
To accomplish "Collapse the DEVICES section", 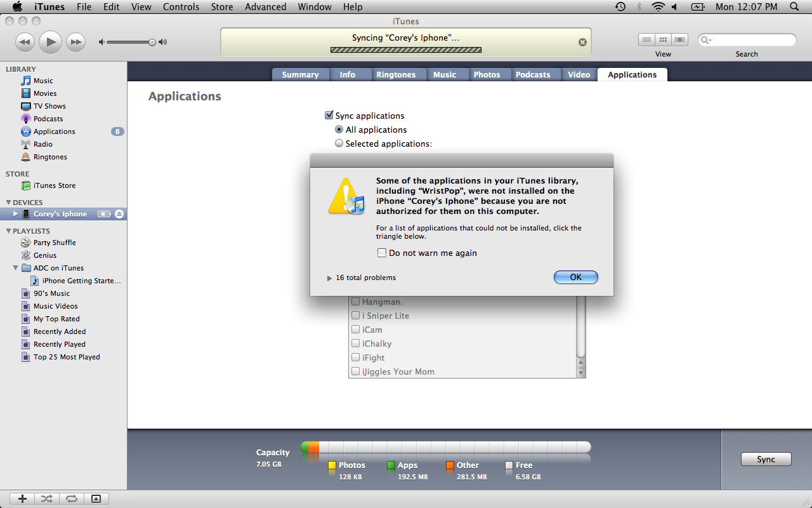I will 8,203.
